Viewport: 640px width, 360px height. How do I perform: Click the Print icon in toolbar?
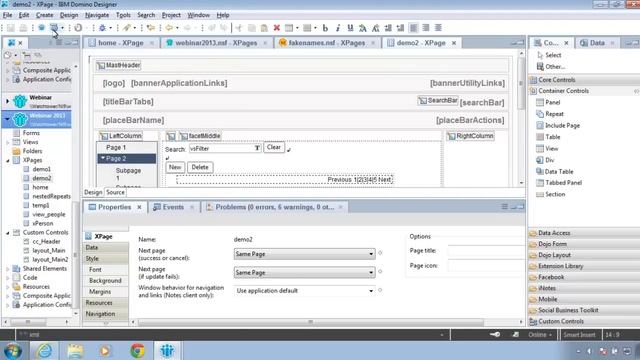(23, 28)
